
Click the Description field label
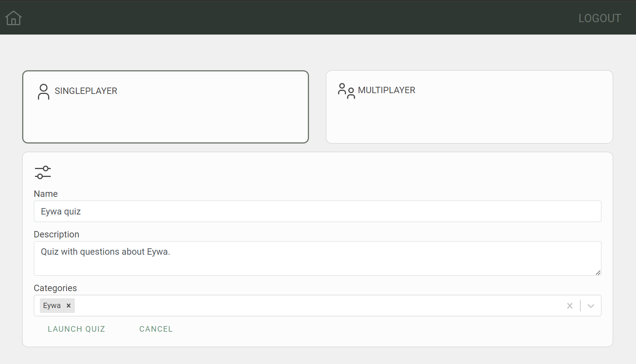(56, 234)
